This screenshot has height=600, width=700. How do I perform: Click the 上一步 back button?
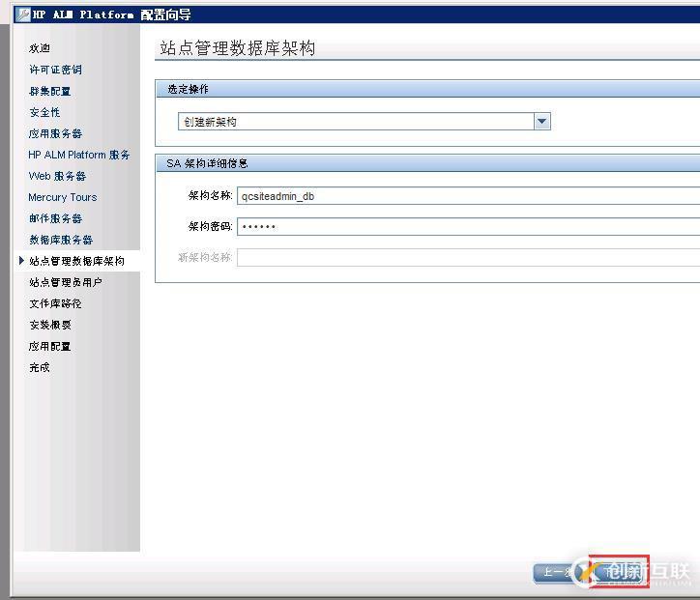coord(558,572)
